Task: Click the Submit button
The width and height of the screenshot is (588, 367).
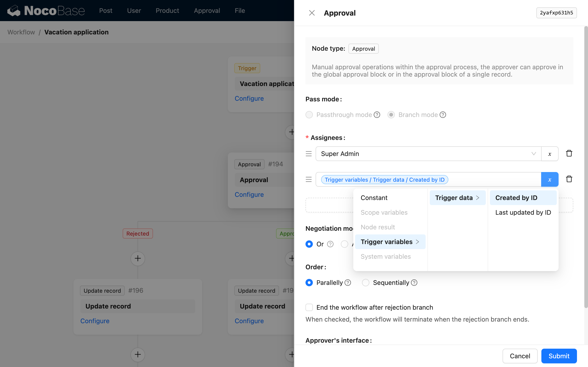Action: [559, 356]
